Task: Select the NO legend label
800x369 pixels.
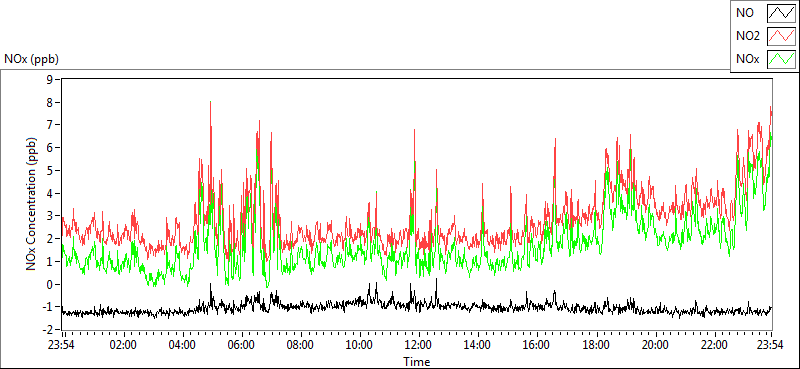Action: pos(745,13)
